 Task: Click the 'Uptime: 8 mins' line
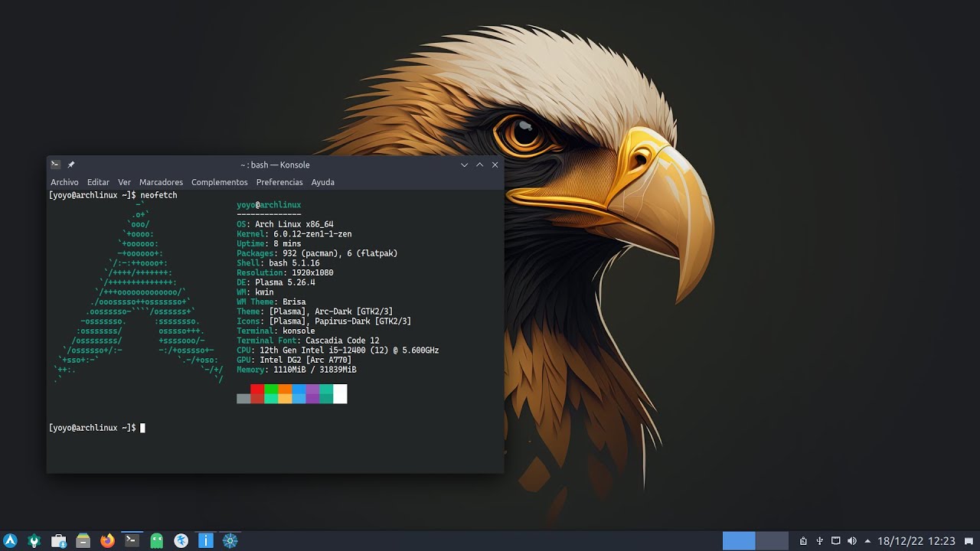[x=269, y=244]
